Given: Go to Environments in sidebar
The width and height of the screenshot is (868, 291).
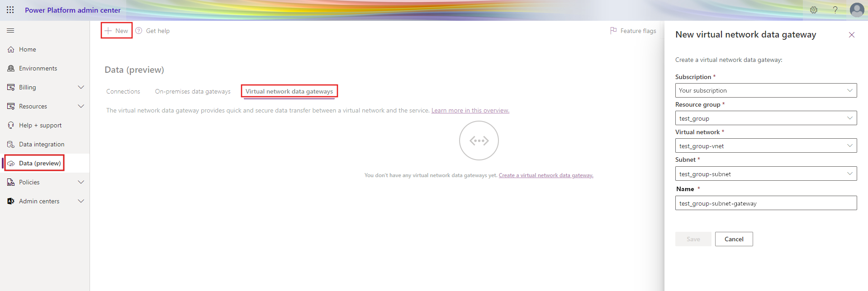Looking at the screenshot, I should coord(38,68).
